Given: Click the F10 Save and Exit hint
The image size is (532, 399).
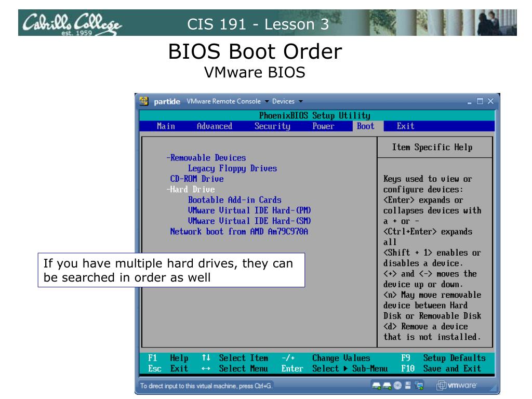Looking at the screenshot, I should (x=441, y=368).
